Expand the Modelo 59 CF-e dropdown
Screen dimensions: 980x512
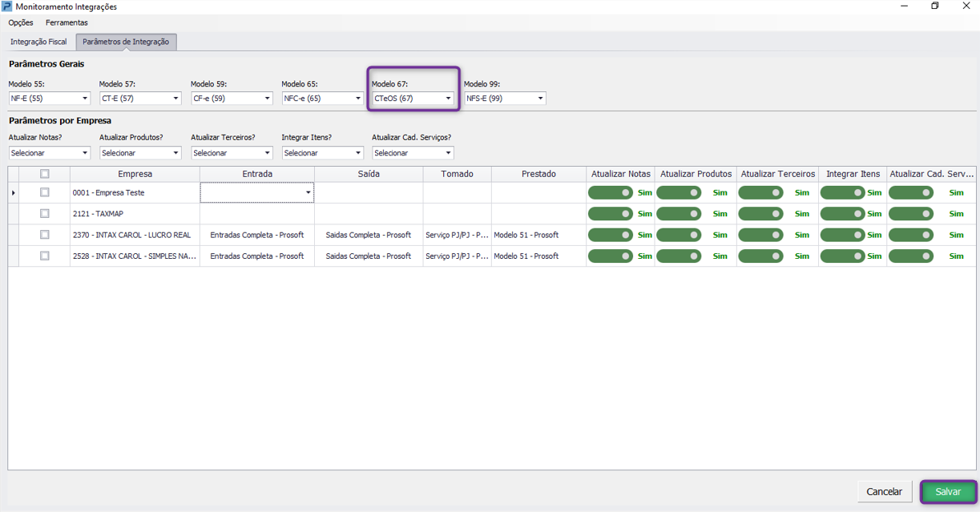click(x=232, y=99)
